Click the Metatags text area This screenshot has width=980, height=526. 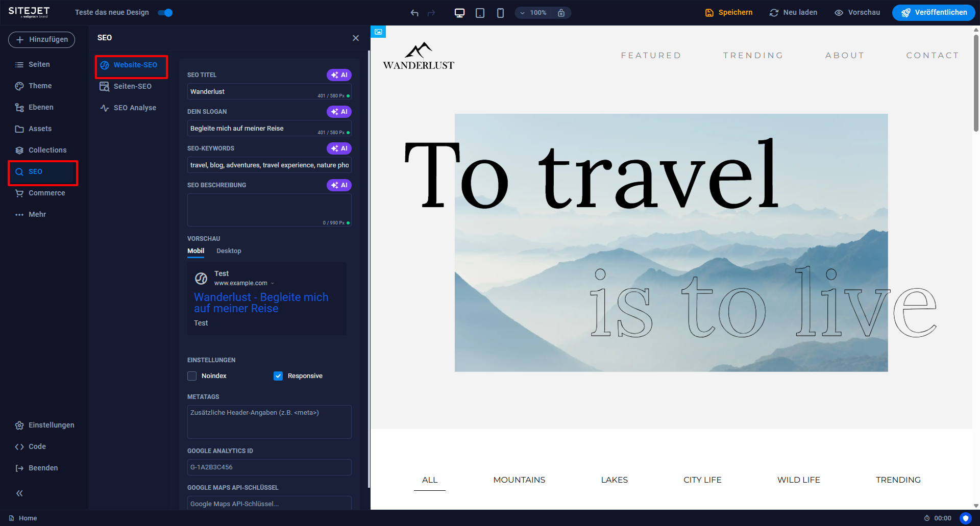tap(269, 422)
